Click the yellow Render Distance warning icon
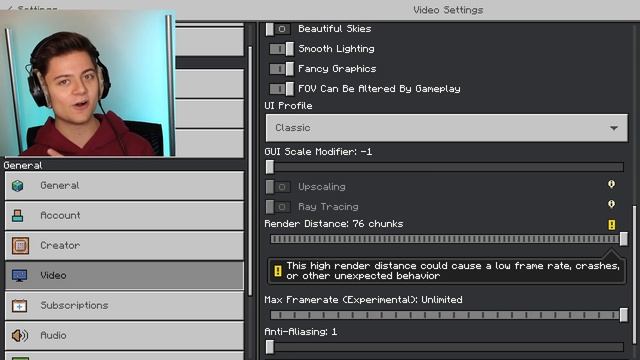 (611, 224)
